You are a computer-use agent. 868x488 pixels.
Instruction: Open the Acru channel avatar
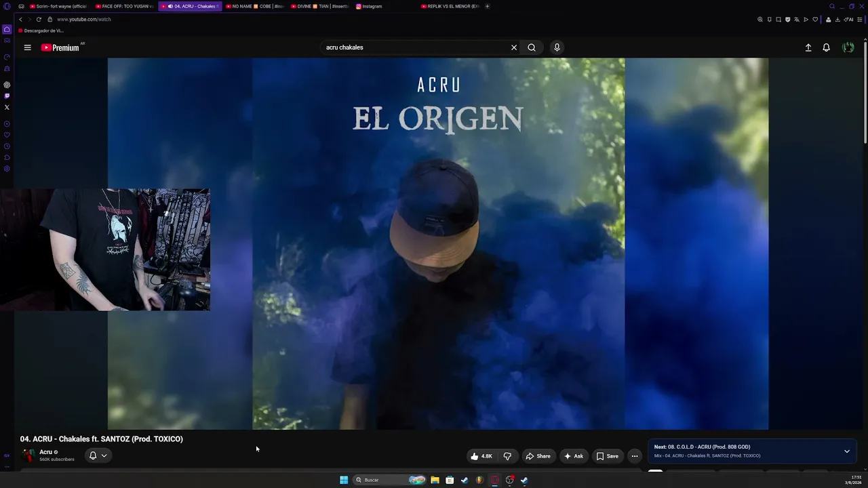(28, 455)
